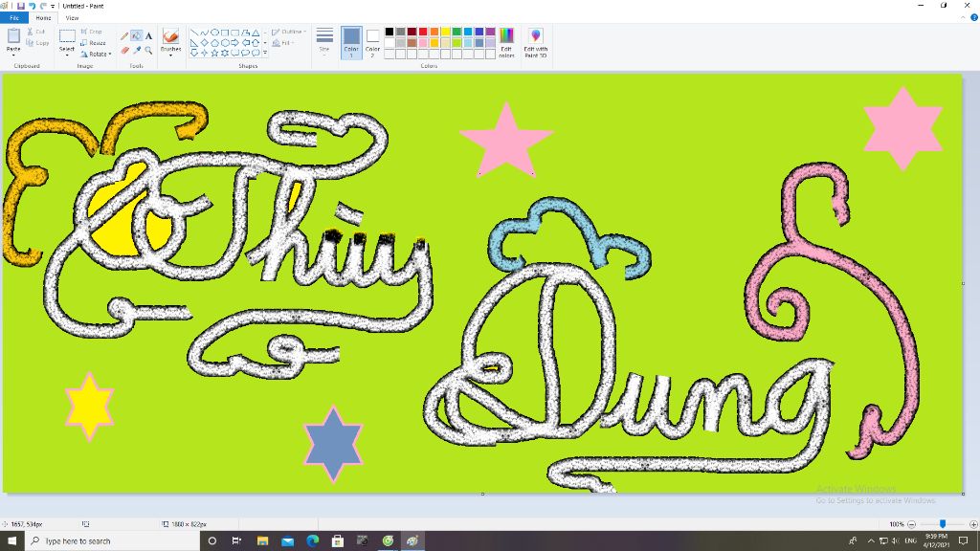980x551 pixels.
Task: Click the Crop command
Action: [x=91, y=32]
